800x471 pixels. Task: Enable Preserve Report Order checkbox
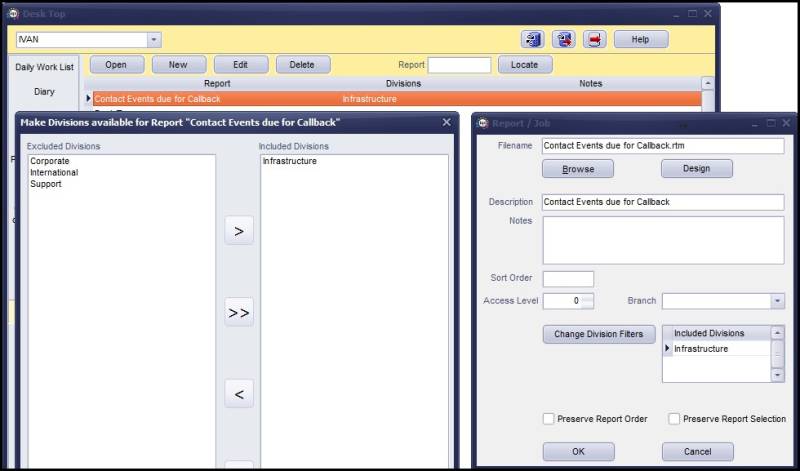(x=548, y=419)
